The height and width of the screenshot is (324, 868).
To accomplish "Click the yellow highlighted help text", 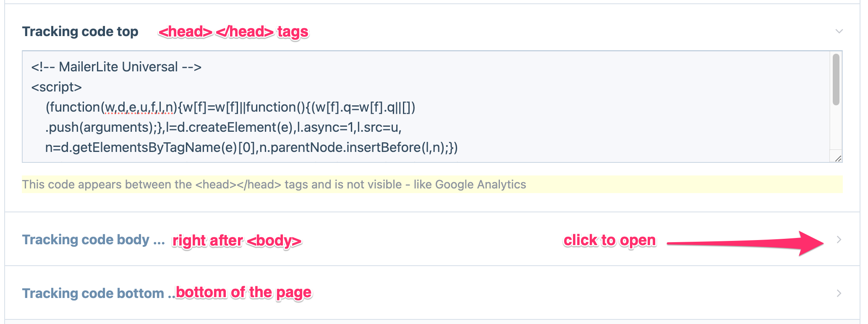I will [274, 185].
